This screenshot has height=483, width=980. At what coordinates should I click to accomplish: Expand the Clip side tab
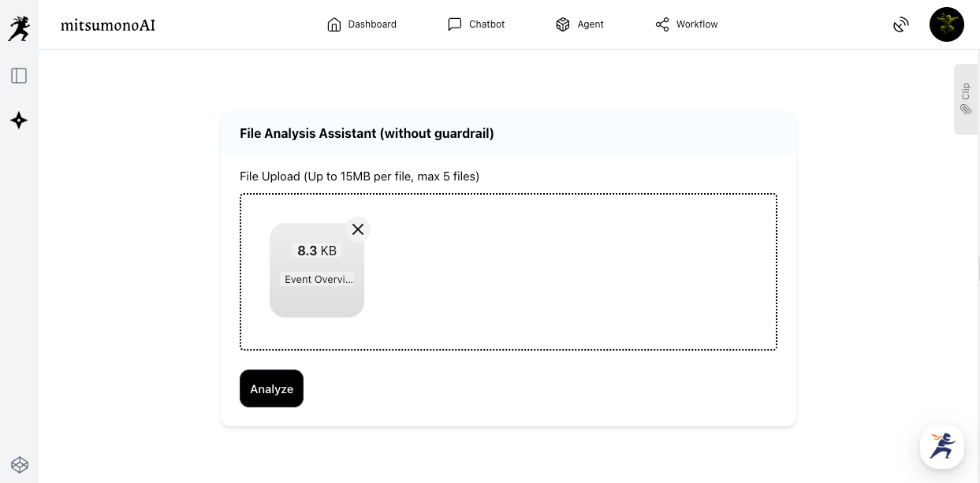click(x=966, y=99)
